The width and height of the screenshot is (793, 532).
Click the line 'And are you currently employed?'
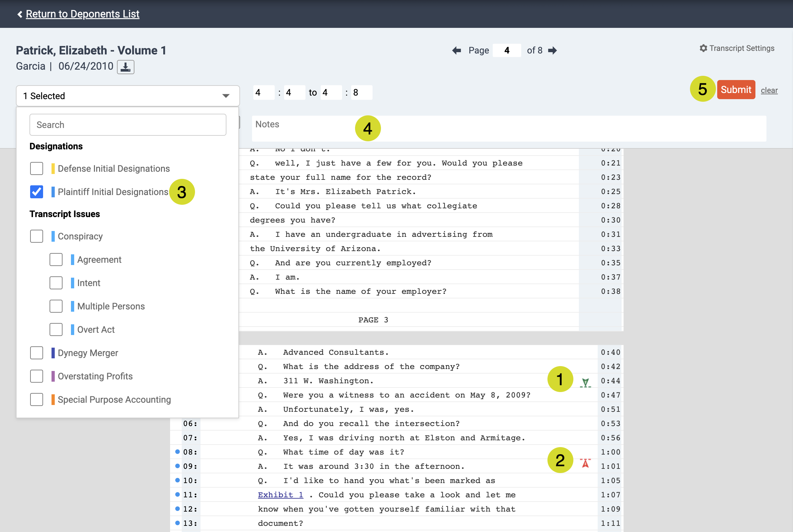coord(353,263)
